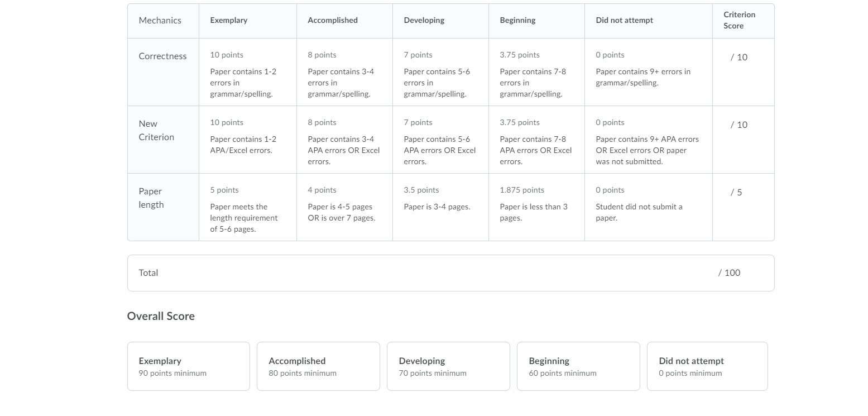Pick Accomplished level for New Criterion
The width and height of the screenshot is (868, 416).
point(344,140)
